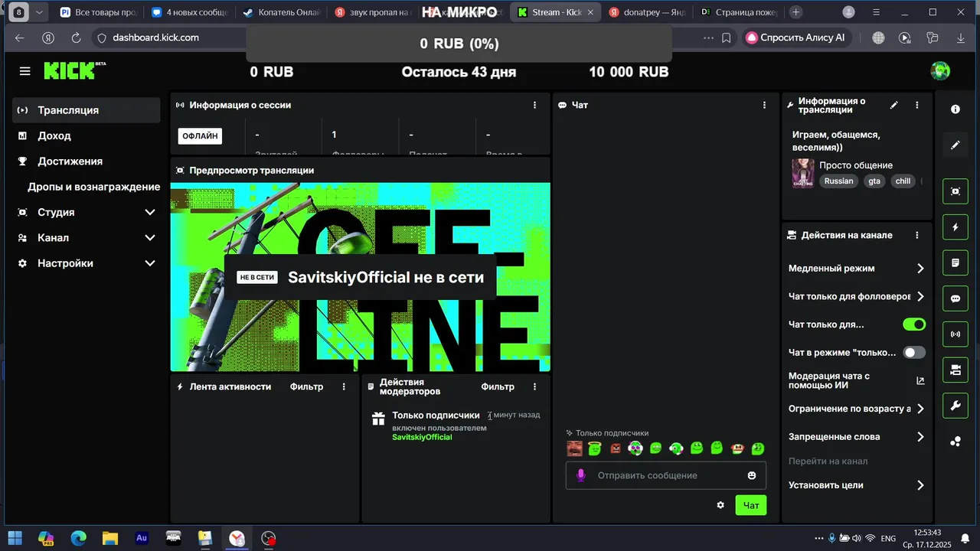The height and width of the screenshot is (551, 980).
Task: Open the profile avatar menu
Action: tap(940, 71)
